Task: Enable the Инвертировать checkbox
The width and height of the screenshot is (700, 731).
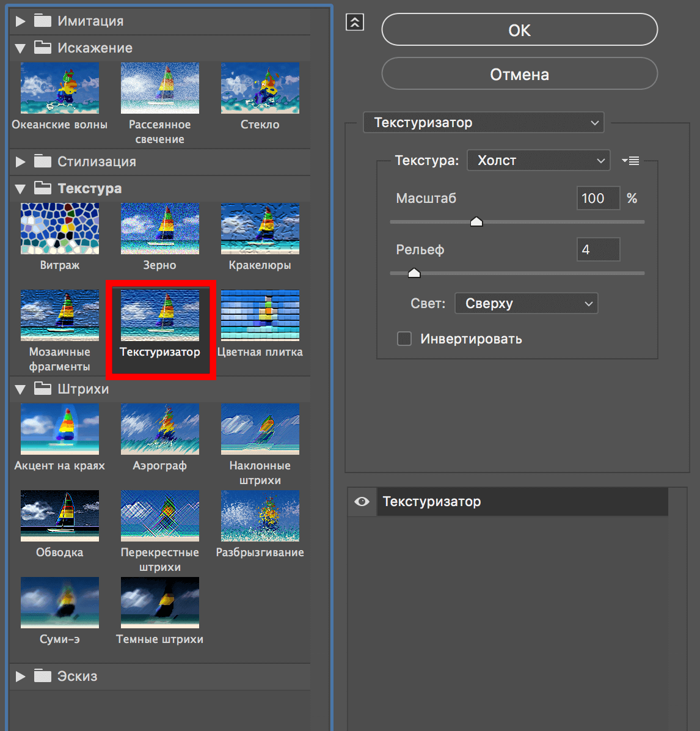Action: coord(404,339)
